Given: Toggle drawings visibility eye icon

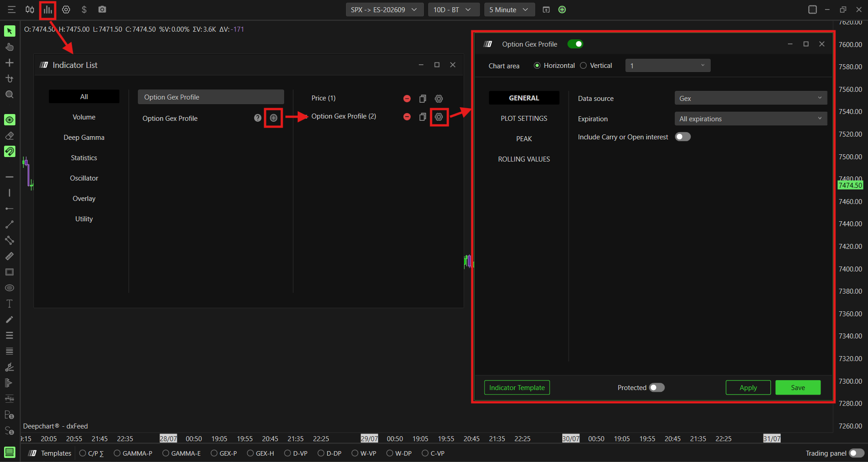Looking at the screenshot, I should coord(9,119).
